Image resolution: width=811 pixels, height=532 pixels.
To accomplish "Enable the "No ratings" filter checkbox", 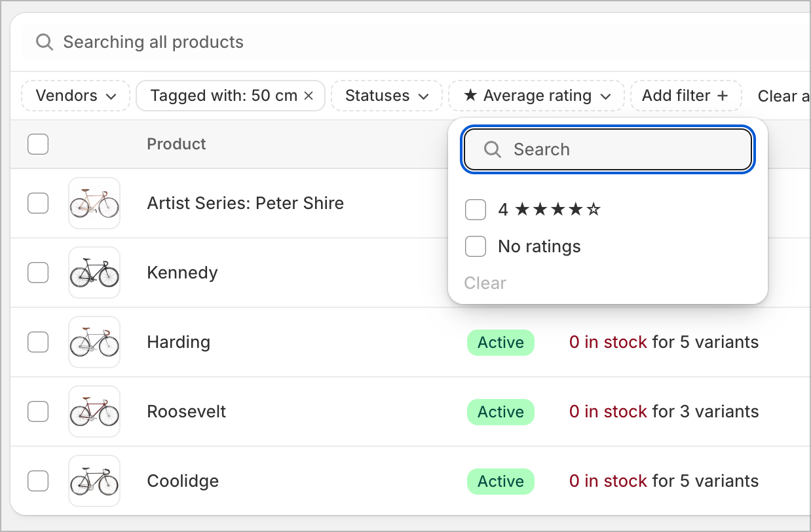I will click(x=476, y=246).
